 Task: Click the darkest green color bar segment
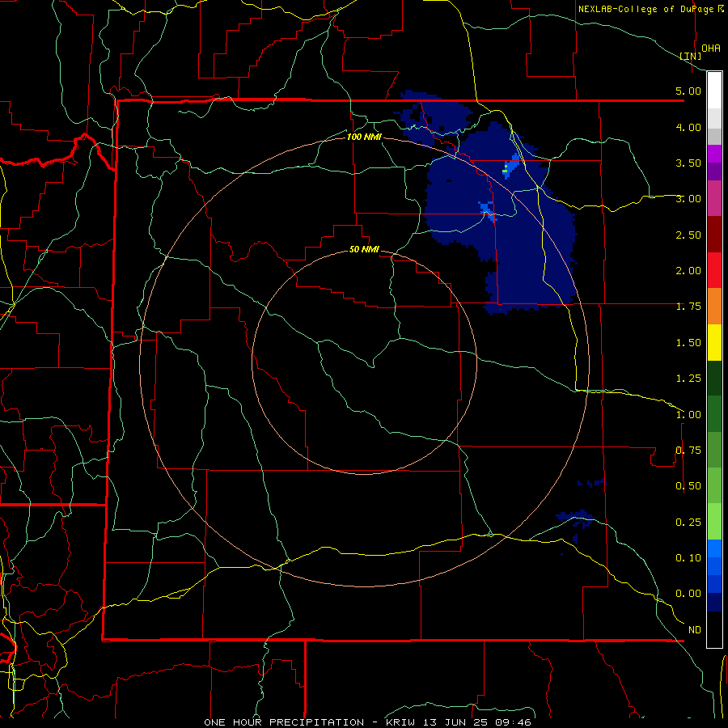[x=714, y=378]
